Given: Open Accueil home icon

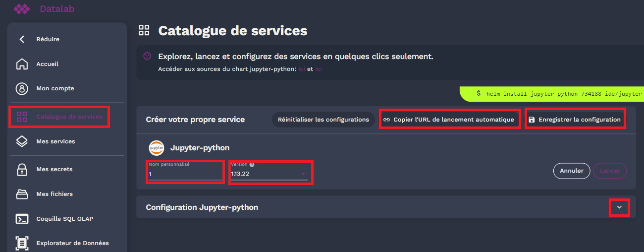Looking at the screenshot, I should (22, 64).
